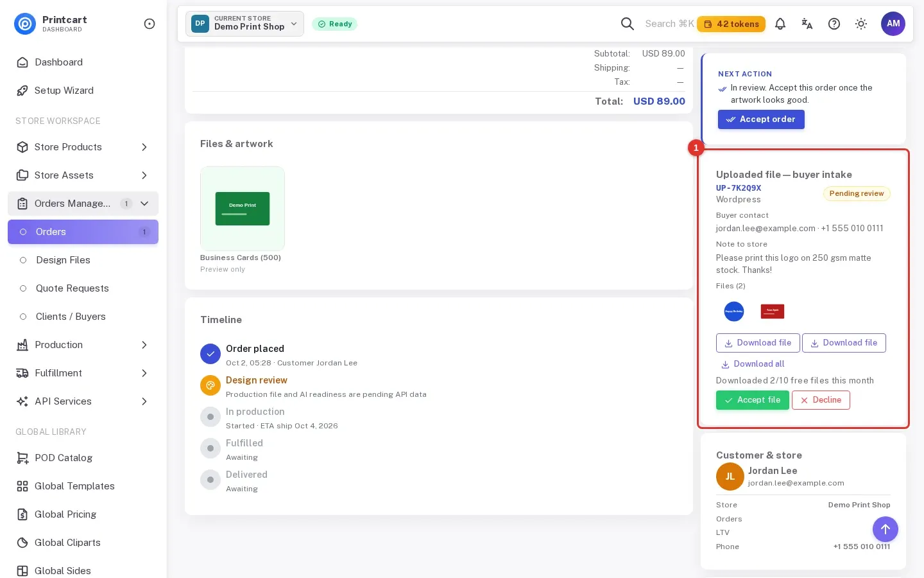Accept the uploaded file
This screenshot has height=578, width=924.
pyautogui.click(x=753, y=400)
